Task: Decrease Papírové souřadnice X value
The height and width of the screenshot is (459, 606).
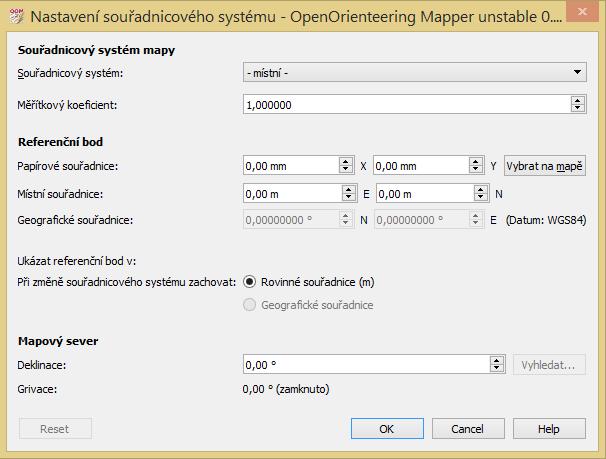Action: 346,170
